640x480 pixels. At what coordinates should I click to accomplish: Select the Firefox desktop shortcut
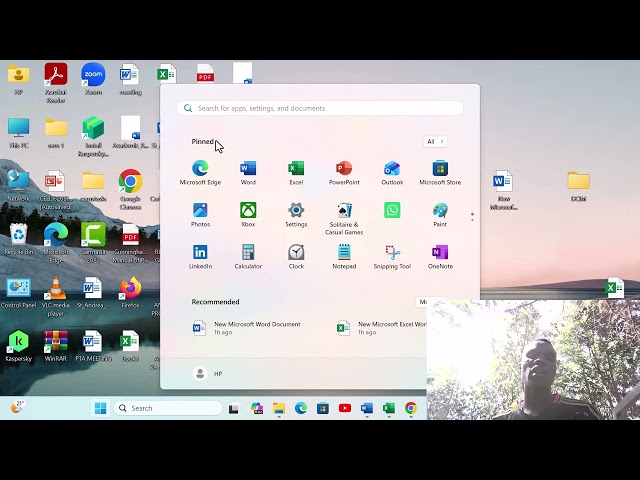click(x=130, y=292)
